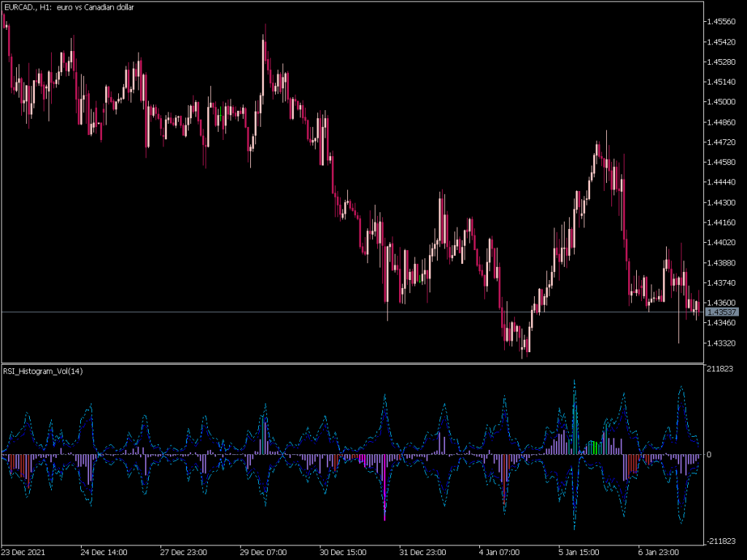The image size is (747, 560).
Task: Select the 30 Dec 15:00 timeline label
Action: [341, 552]
